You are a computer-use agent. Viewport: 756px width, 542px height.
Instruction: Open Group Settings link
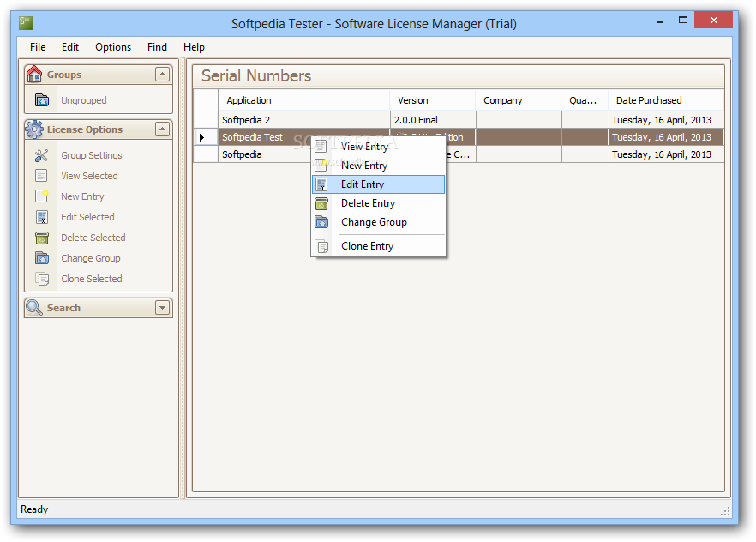pos(92,155)
